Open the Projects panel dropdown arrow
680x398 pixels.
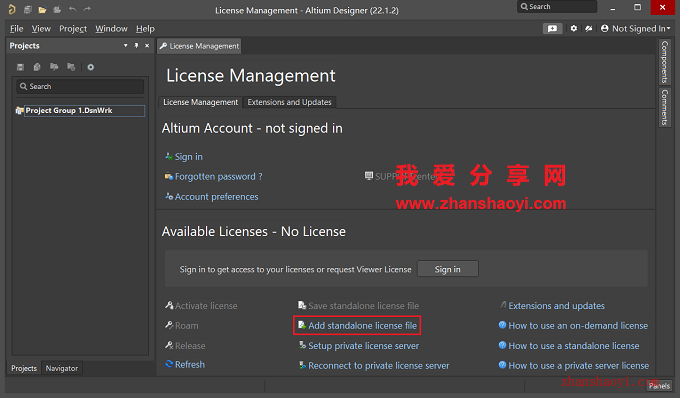click(x=125, y=46)
